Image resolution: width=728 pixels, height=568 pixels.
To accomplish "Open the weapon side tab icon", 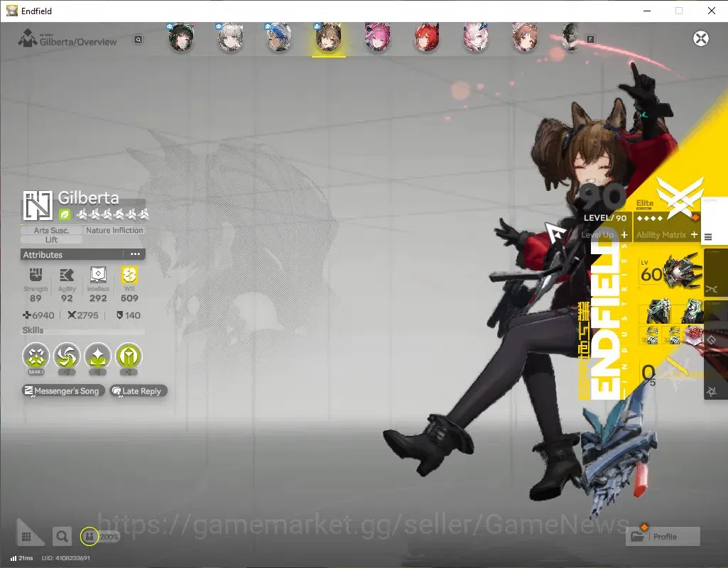I will coord(712,290).
